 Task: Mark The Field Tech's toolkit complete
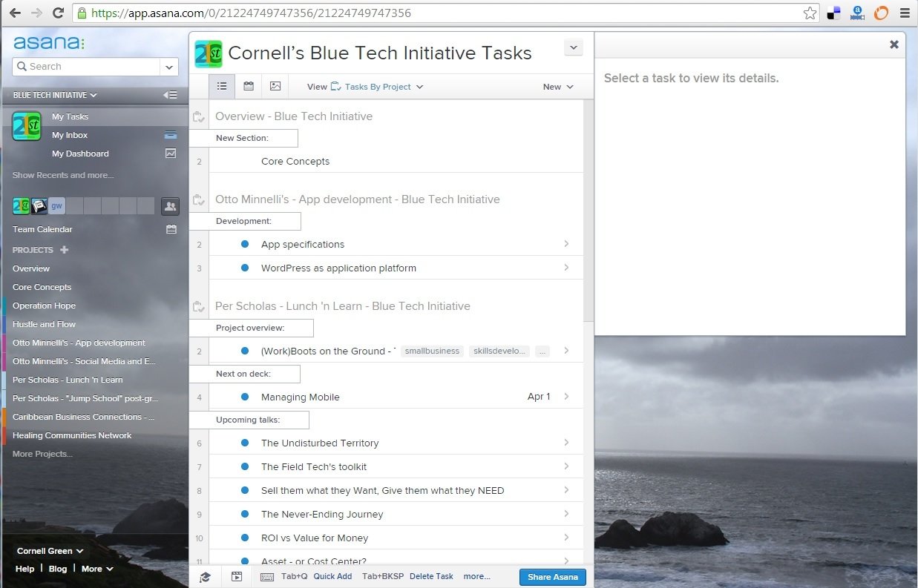click(x=245, y=466)
